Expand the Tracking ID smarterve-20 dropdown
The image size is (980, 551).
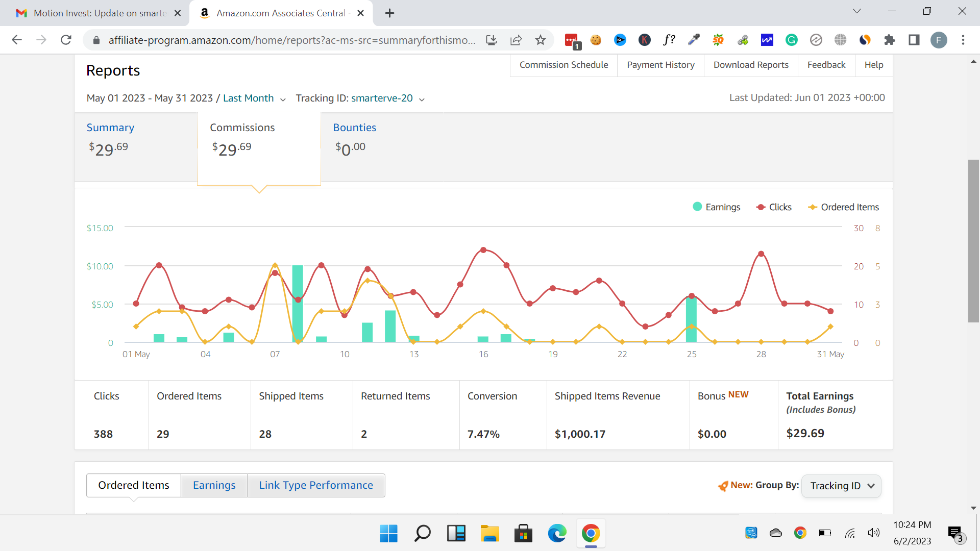click(x=387, y=98)
